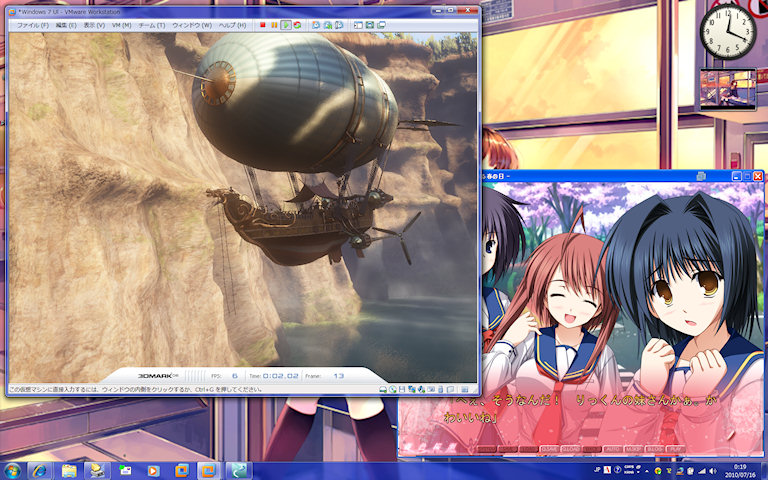768x480 pixels.
Task: Revert to snapshot using the middle snapshot icon
Action: coord(328,25)
